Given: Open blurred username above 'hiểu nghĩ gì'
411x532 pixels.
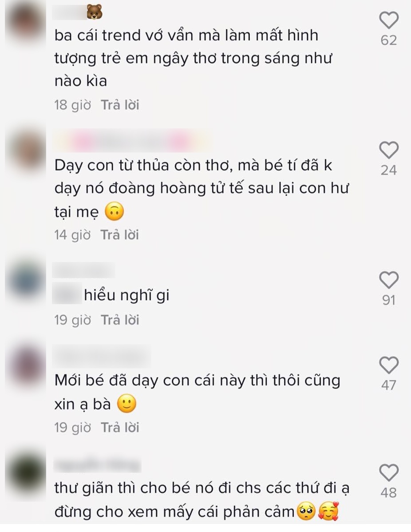Looking at the screenshot, I should click(84, 270).
